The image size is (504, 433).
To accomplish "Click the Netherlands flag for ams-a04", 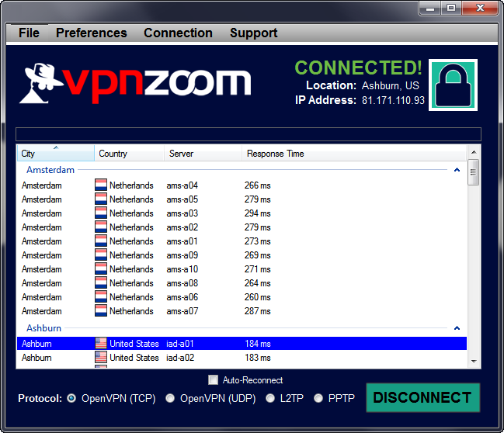I will coord(101,185).
